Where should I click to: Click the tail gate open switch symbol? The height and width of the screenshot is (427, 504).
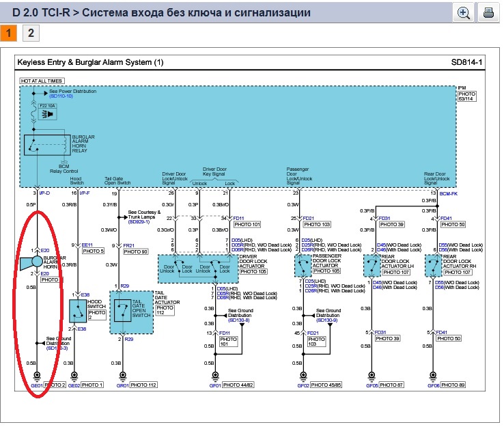pos(124,312)
